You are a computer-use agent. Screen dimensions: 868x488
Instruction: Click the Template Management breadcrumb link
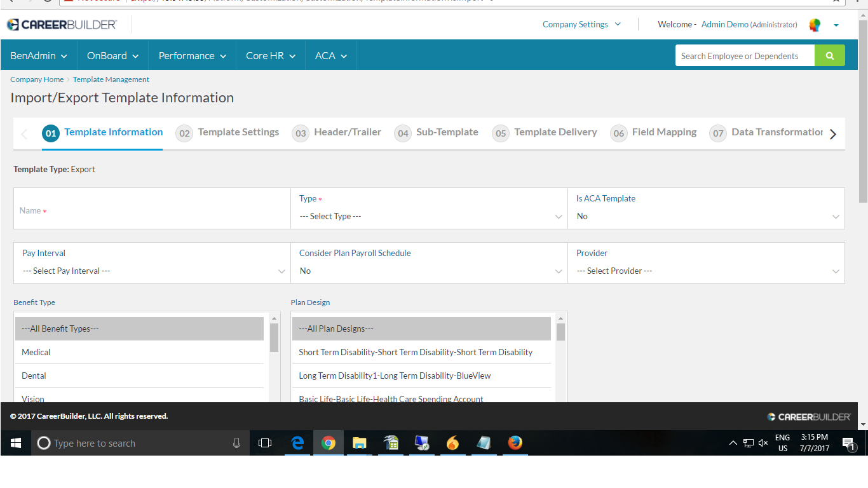[x=111, y=79]
